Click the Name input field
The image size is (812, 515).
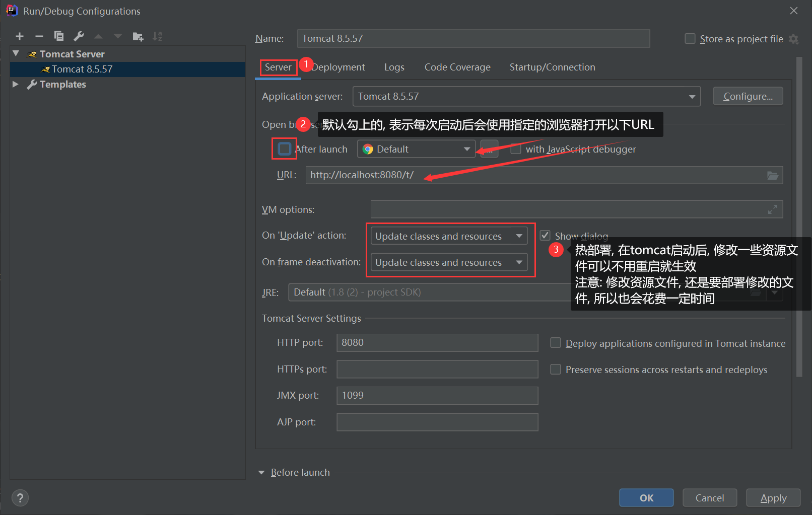click(473, 39)
